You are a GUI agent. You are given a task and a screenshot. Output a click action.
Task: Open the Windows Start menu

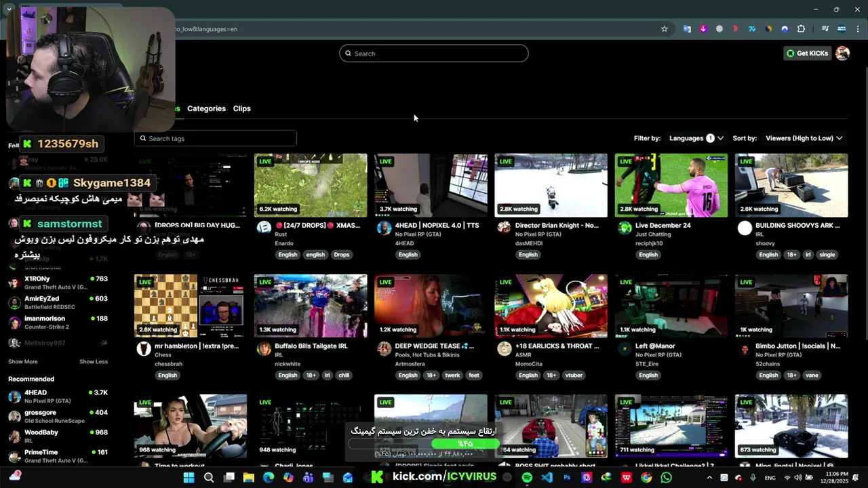189,478
